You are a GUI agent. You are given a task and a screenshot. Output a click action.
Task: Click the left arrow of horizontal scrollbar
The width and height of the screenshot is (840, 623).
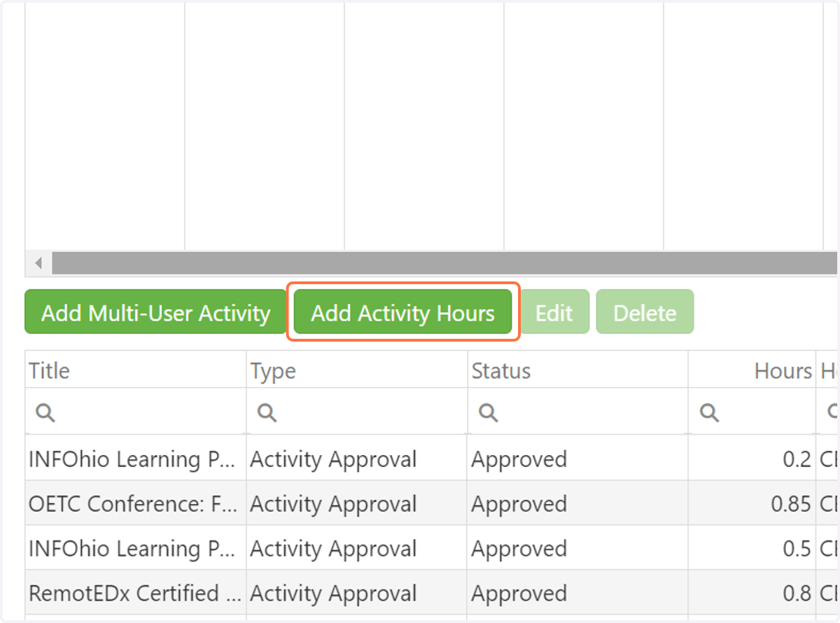pos(38,264)
